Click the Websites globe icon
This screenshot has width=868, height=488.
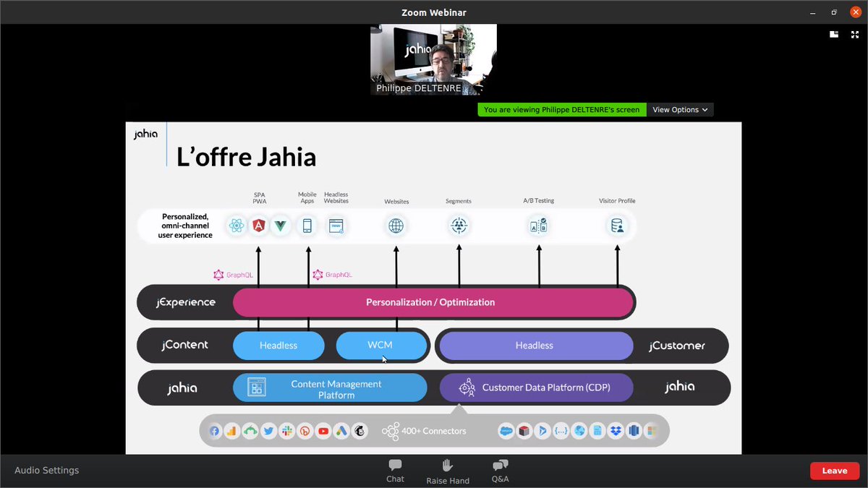click(x=396, y=226)
